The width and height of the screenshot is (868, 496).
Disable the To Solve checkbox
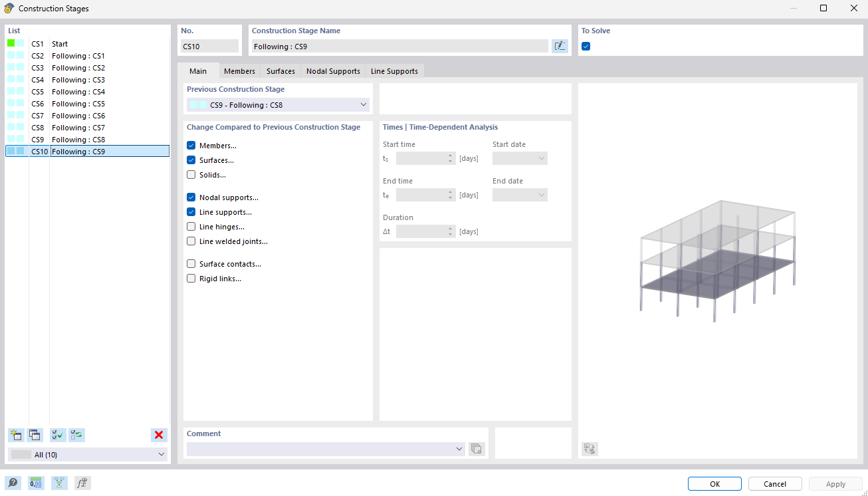(586, 46)
